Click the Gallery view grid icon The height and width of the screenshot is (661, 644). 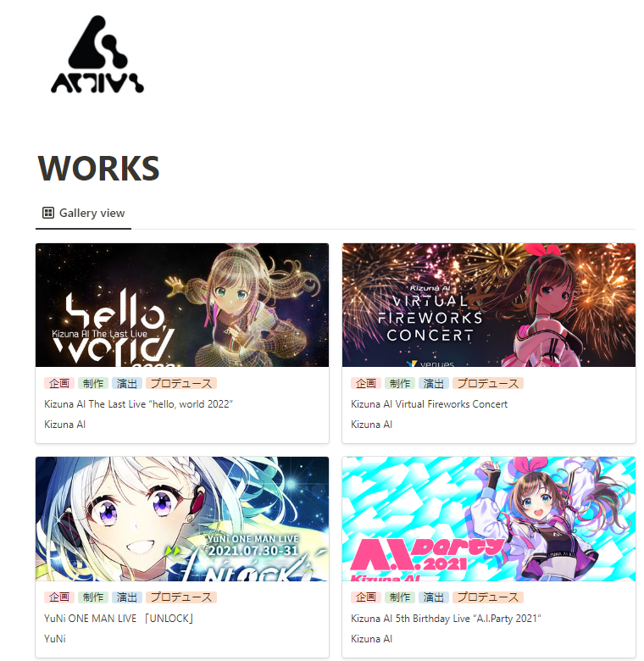[48, 213]
